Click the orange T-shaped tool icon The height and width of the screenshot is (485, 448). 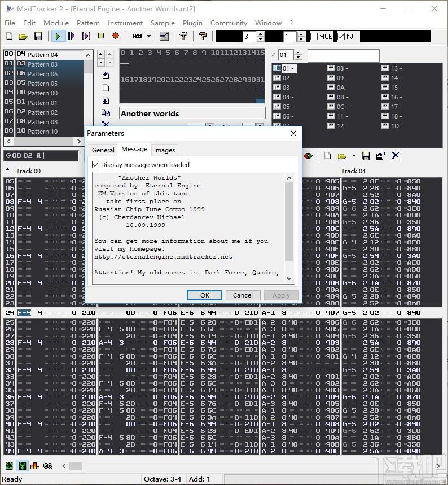coord(203,37)
